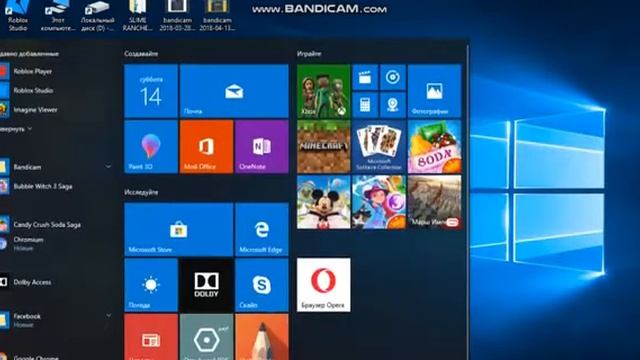Viewport: 640px width, 360px height.
Task: Open the orange pencil tile
Action: coord(262,337)
